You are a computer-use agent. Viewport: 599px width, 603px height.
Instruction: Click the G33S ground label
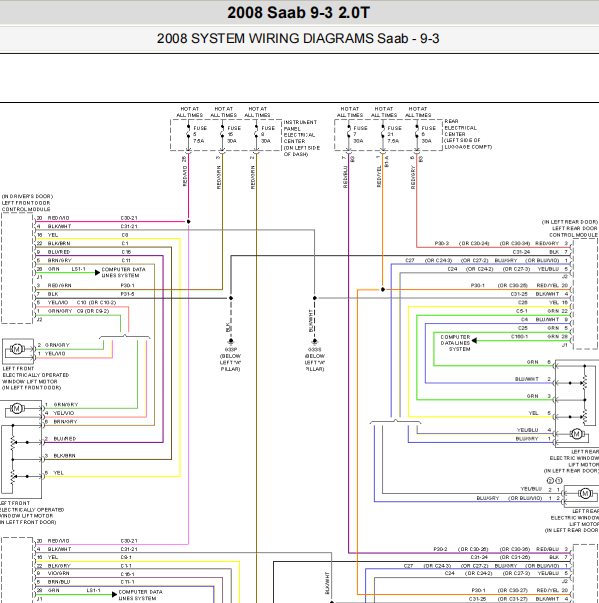pos(315,359)
